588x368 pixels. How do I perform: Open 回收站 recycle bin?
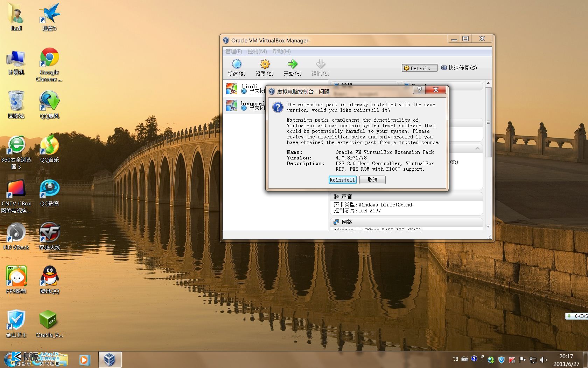(x=16, y=104)
